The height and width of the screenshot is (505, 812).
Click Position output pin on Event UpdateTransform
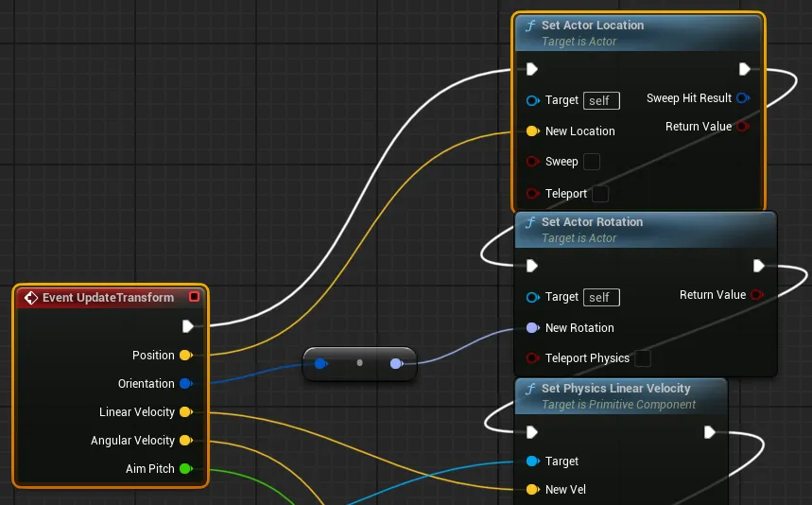point(185,356)
